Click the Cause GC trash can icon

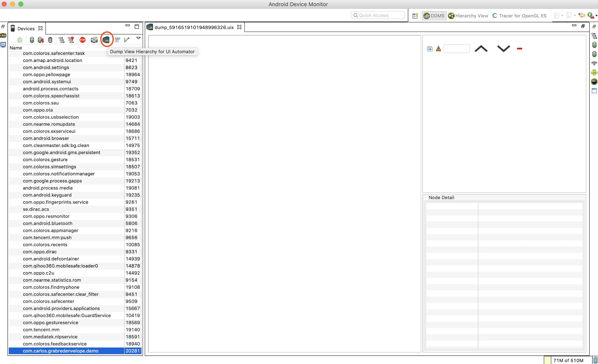pyautogui.click(x=50, y=40)
